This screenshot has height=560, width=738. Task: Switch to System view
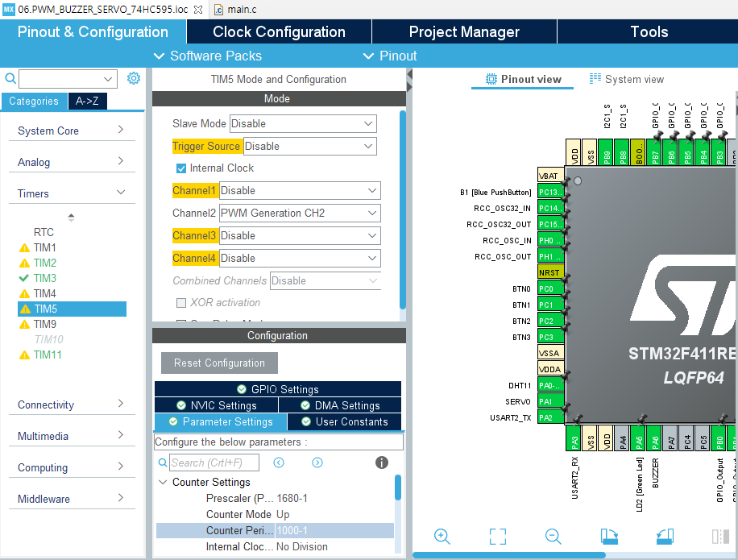tap(627, 79)
